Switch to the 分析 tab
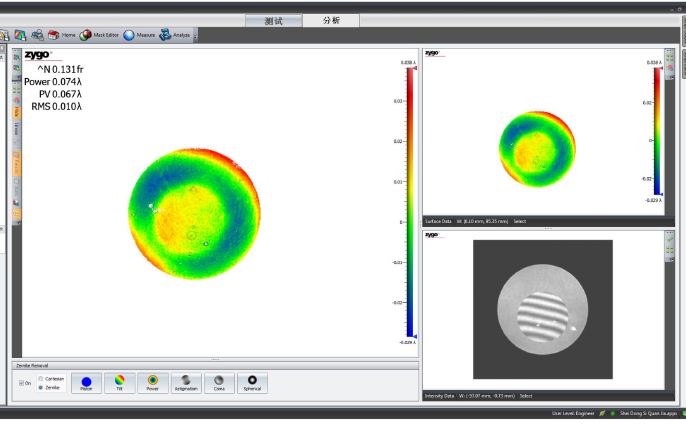The width and height of the screenshot is (686, 425). point(330,20)
